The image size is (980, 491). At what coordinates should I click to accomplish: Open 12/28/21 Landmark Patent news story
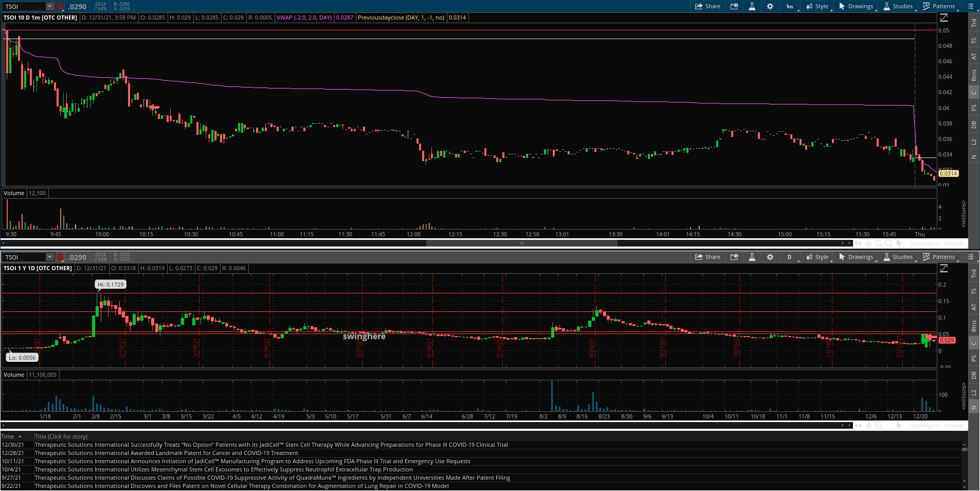[x=166, y=453]
